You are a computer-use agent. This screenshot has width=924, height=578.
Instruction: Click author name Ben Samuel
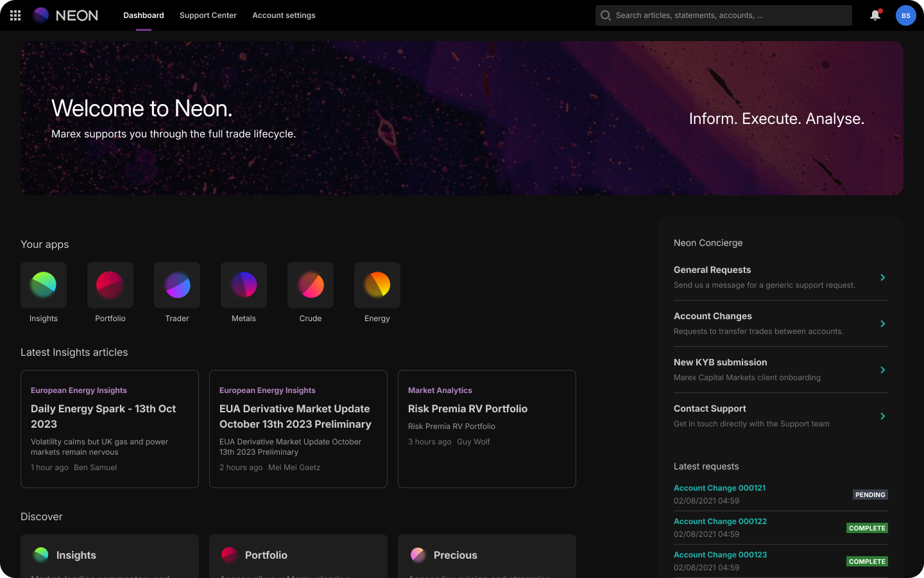[x=96, y=468]
